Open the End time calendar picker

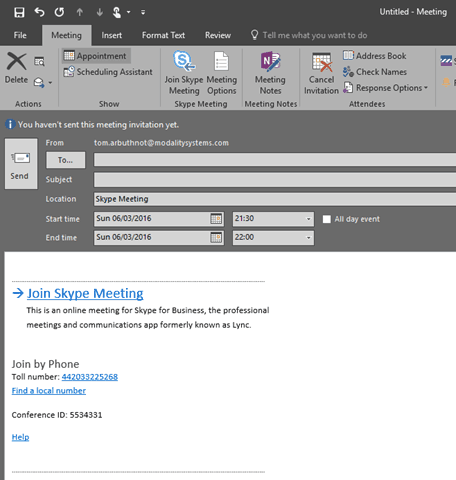click(216, 238)
